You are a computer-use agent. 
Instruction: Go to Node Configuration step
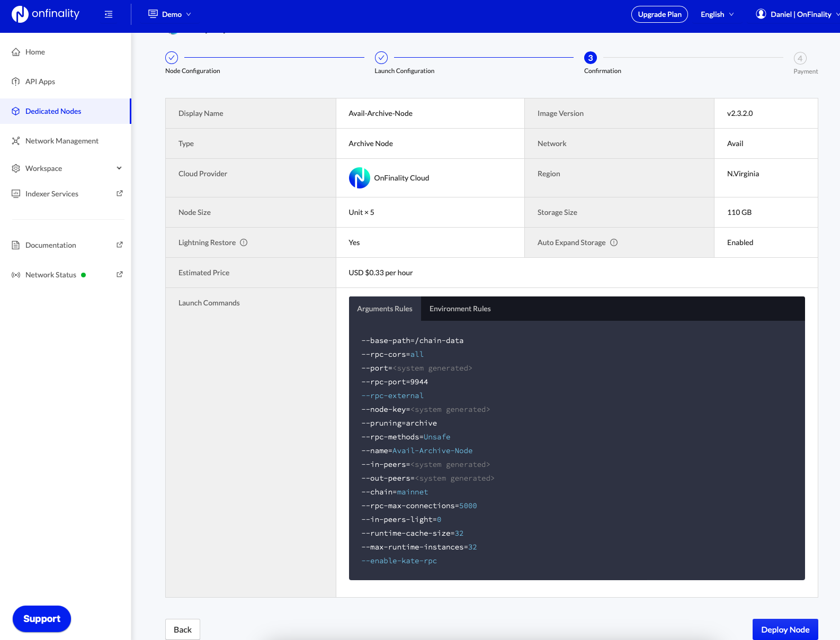(x=172, y=58)
